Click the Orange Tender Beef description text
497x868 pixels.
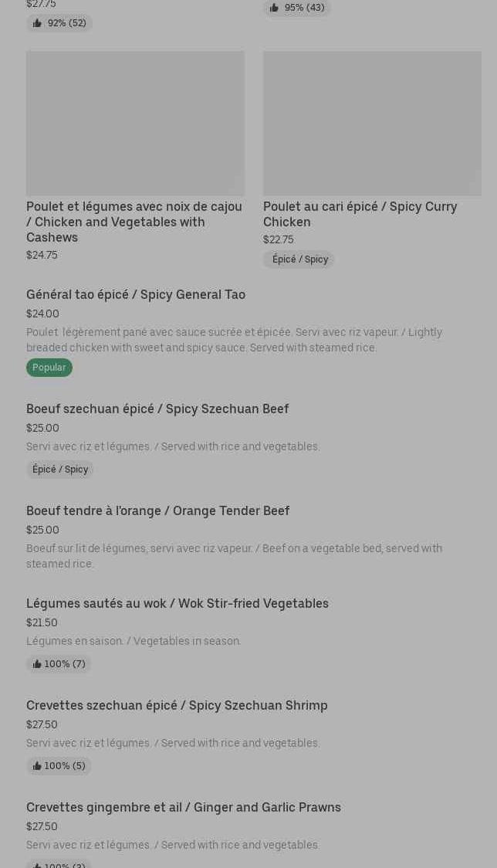pyautogui.click(x=234, y=556)
